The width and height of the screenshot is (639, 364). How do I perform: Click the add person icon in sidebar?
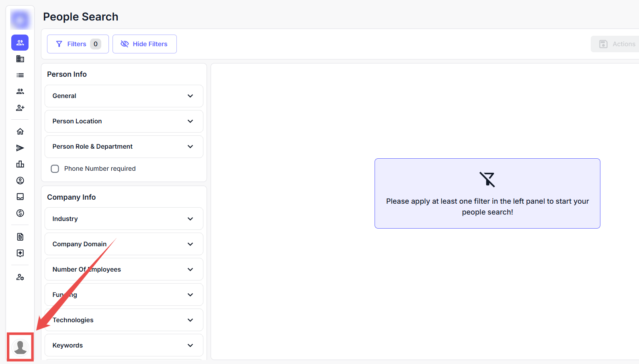20,108
